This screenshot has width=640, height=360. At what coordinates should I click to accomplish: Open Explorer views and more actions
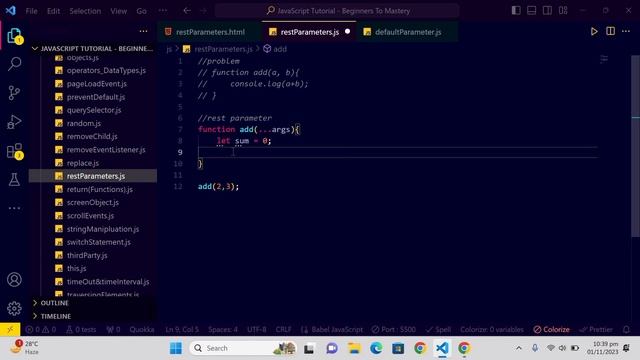[143, 31]
